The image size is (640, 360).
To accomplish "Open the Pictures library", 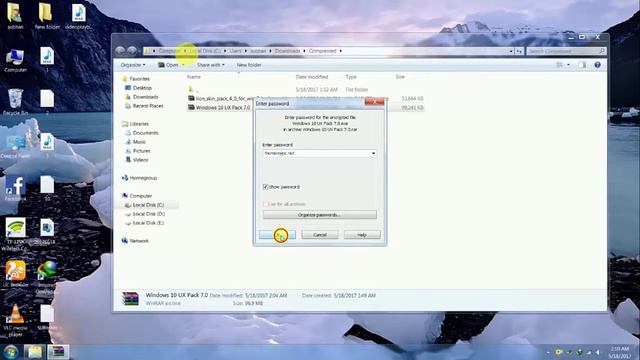I will click(x=141, y=151).
